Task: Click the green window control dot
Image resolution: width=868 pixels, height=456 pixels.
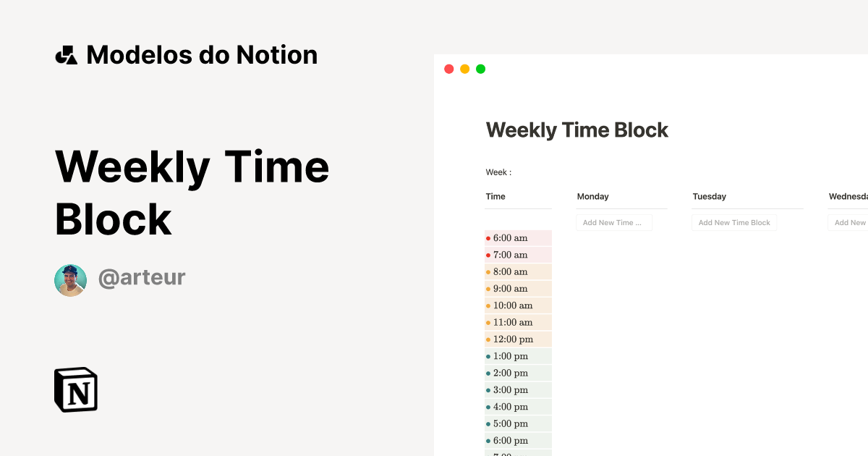Action: coord(480,68)
